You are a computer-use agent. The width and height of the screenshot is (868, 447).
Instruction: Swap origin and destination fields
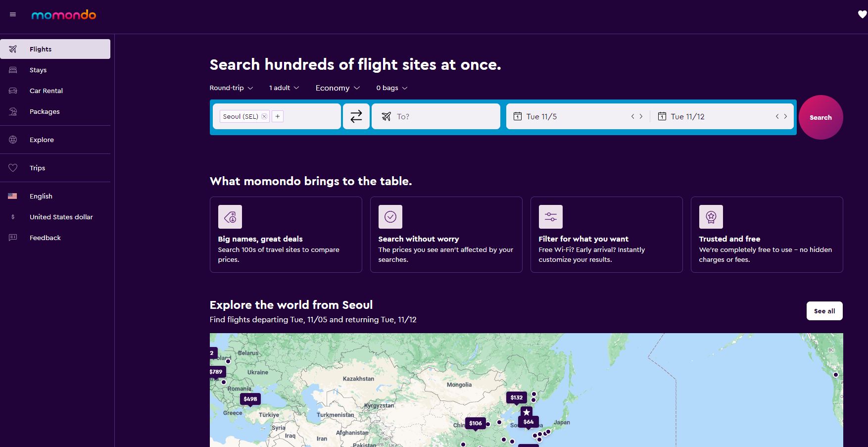coord(356,116)
